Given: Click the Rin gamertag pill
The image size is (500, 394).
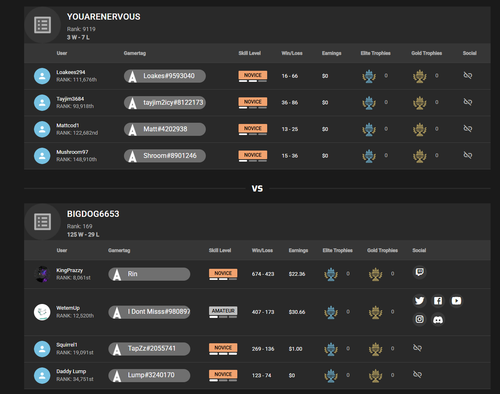Looking at the screenshot, I should tap(149, 274).
